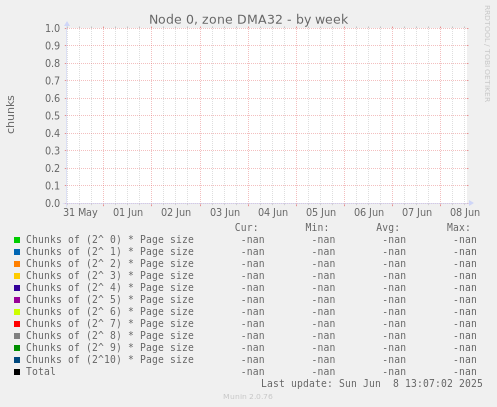497x407 pixels.
Task: Click the '07 Jun' x-axis date label
Action: point(417,213)
